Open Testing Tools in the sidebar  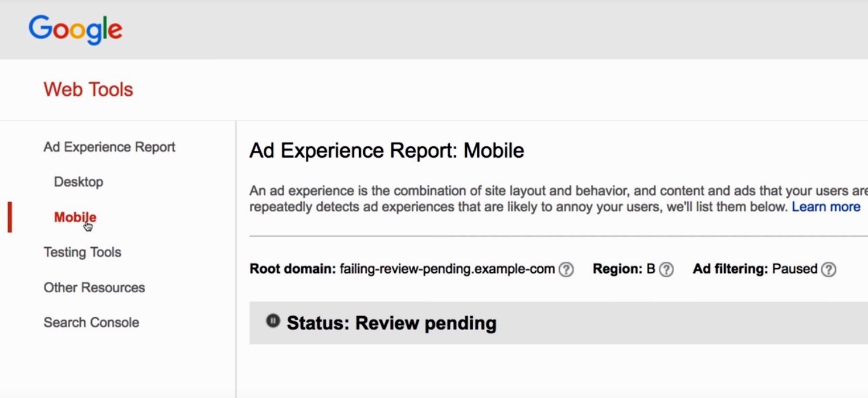82,252
